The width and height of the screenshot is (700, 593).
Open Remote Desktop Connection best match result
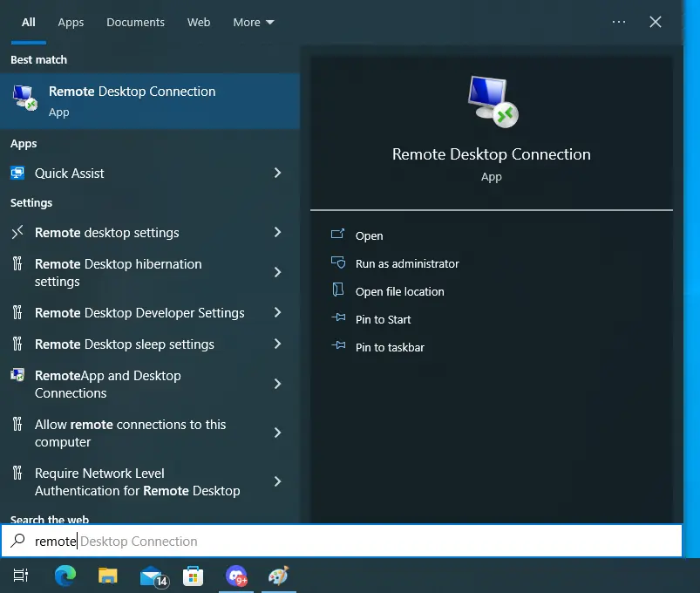(150, 101)
